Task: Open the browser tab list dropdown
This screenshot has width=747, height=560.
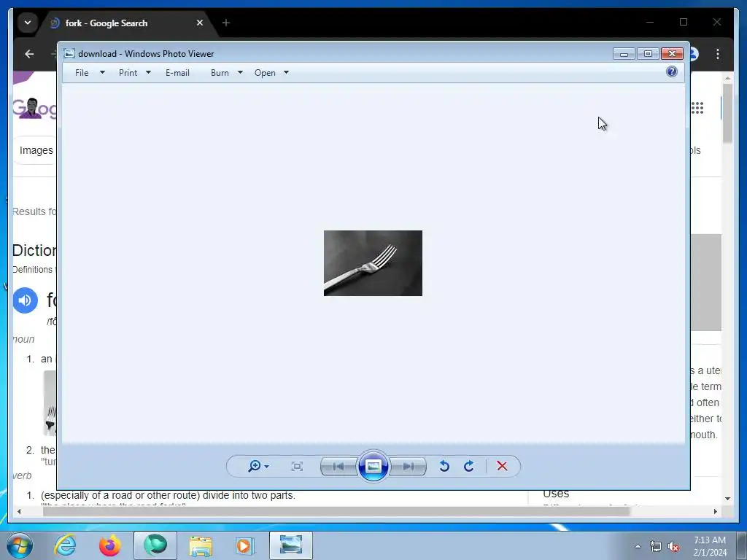Action: coord(28,23)
